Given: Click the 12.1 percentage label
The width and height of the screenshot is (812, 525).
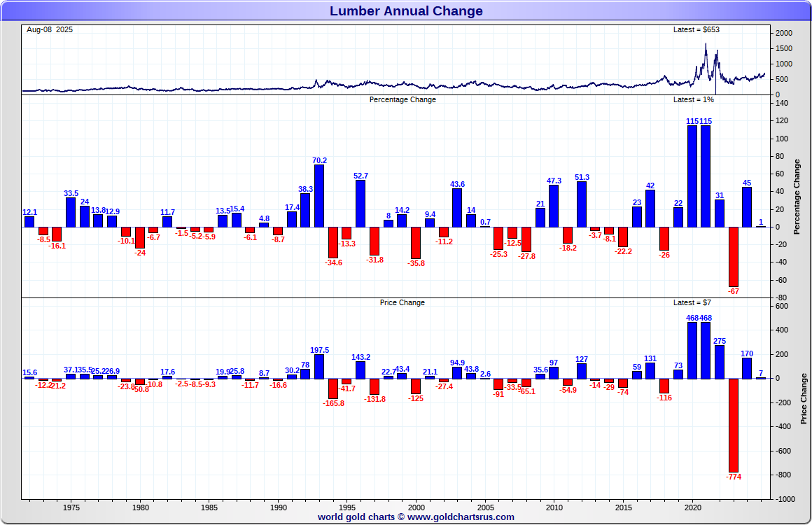Looking at the screenshot, I should coord(29,212).
